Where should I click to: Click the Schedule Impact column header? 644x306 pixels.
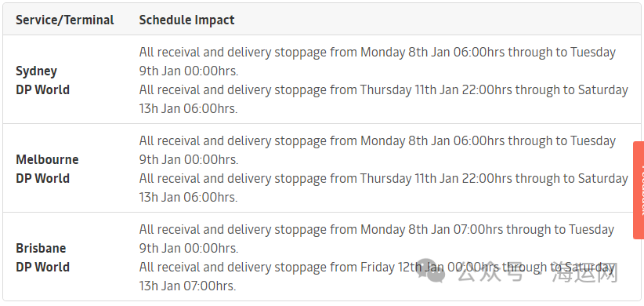pyautogui.click(x=186, y=20)
